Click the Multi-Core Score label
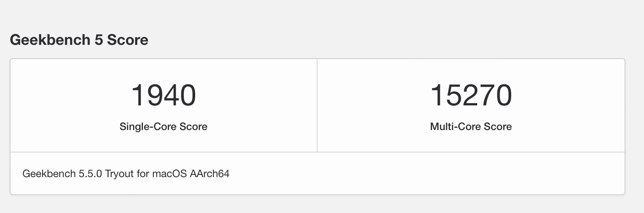Screen dimensions: 644x213 click(471, 127)
